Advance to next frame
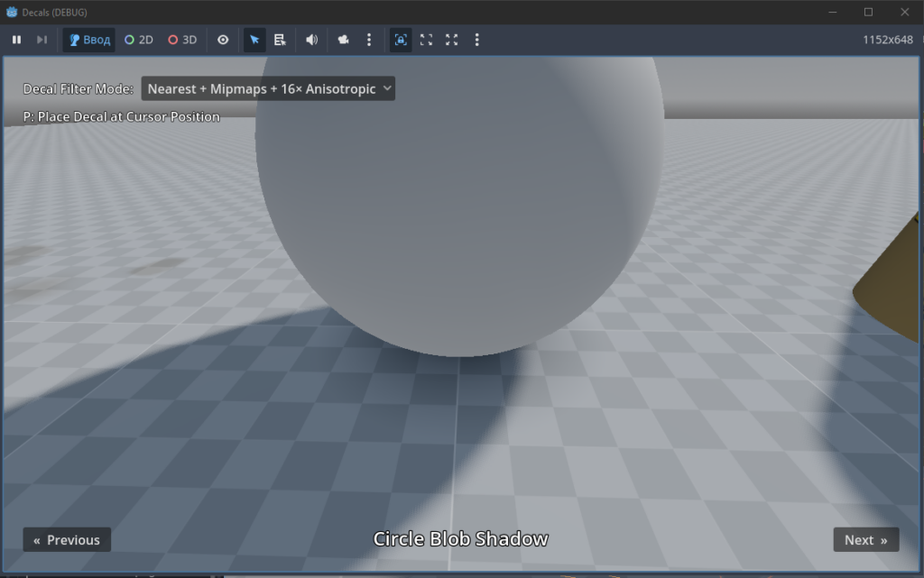Image resolution: width=924 pixels, height=578 pixels. pos(42,40)
